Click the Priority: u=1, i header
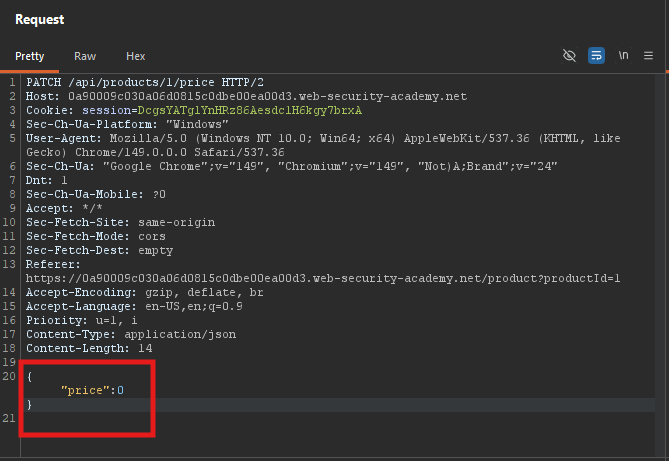Image resolution: width=669 pixels, height=461 pixels. pos(81,320)
